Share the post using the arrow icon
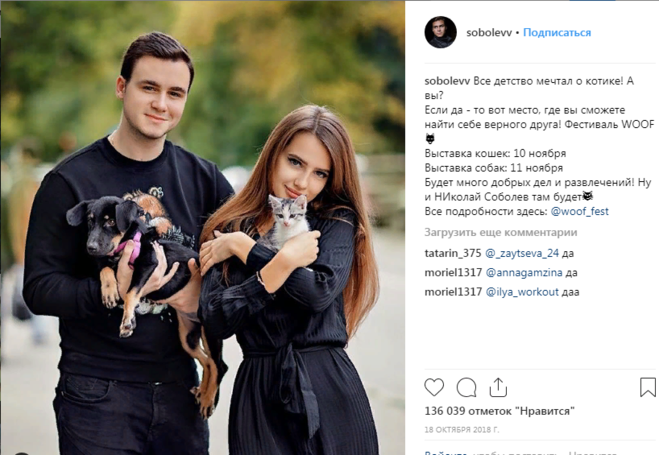This screenshot has width=659, height=455. 498,387
